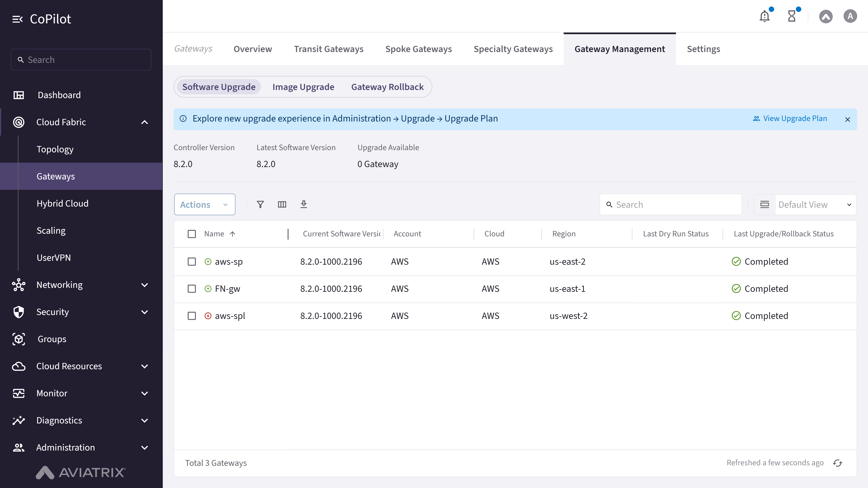This screenshot has height=488, width=868.
Task: Click Completed check icon for aws-sp
Action: [736, 262]
